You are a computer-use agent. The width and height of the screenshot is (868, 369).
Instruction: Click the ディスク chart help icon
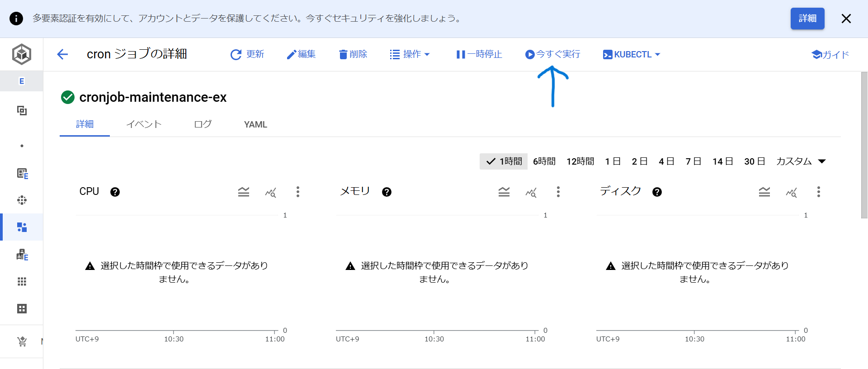coord(657,192)
